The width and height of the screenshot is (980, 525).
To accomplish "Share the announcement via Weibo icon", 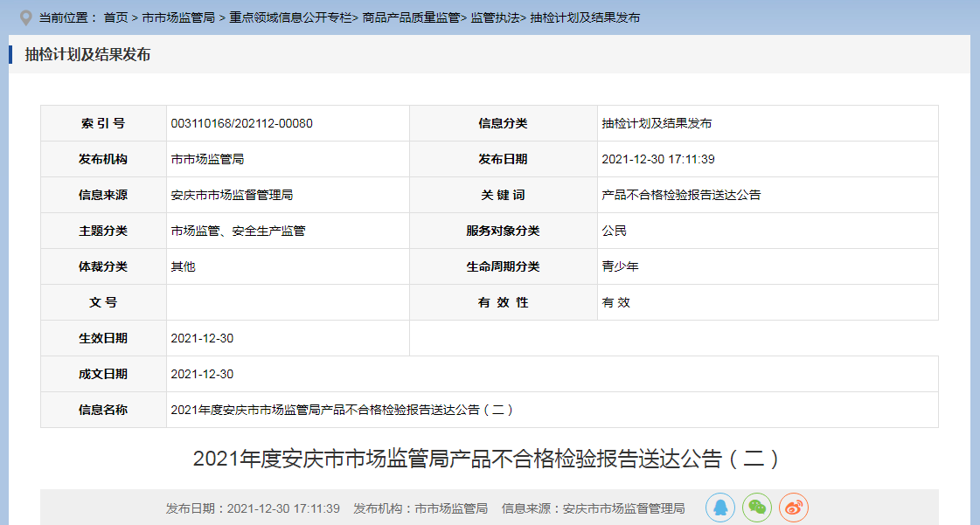I will (794, 508).
